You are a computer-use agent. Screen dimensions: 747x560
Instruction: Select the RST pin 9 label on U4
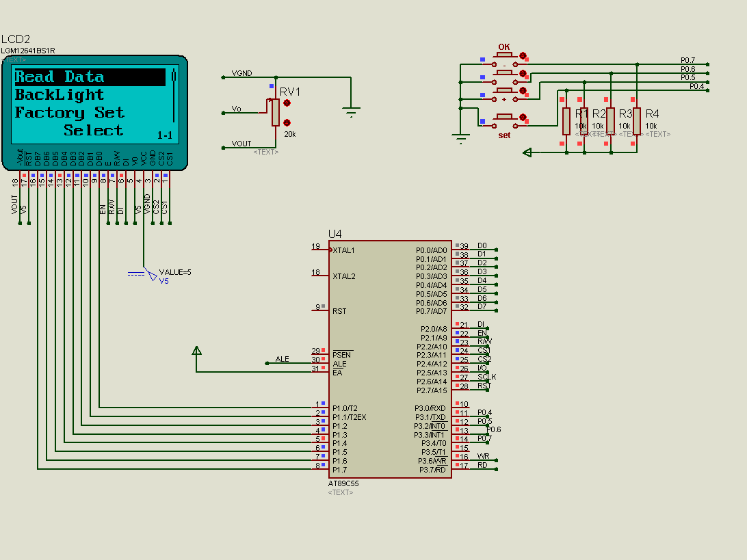(339, 311)
